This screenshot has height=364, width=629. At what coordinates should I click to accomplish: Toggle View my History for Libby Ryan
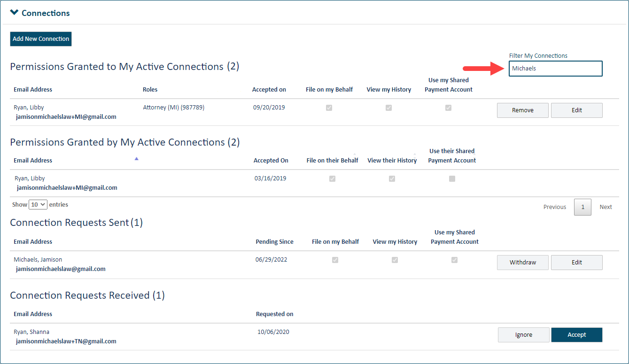click(389, 108)
